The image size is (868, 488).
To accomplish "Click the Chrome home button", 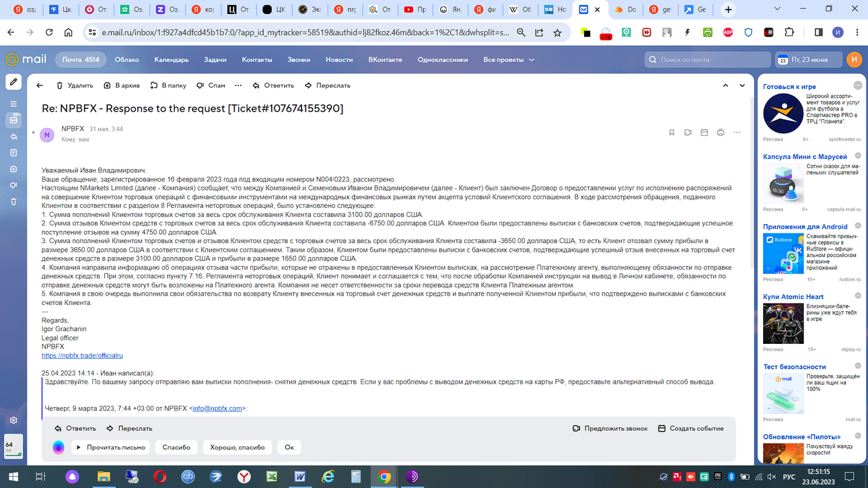I will click(68, 32).
